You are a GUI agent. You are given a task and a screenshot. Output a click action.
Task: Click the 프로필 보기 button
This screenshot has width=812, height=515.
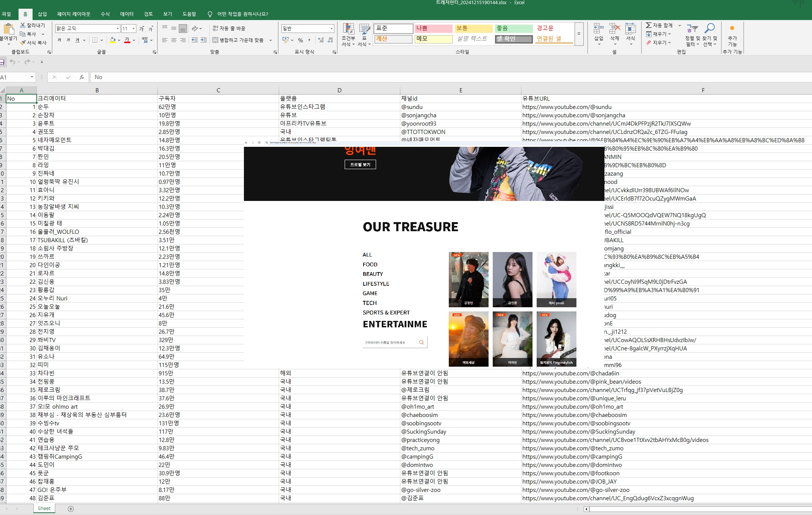click(x=360, y=165)
